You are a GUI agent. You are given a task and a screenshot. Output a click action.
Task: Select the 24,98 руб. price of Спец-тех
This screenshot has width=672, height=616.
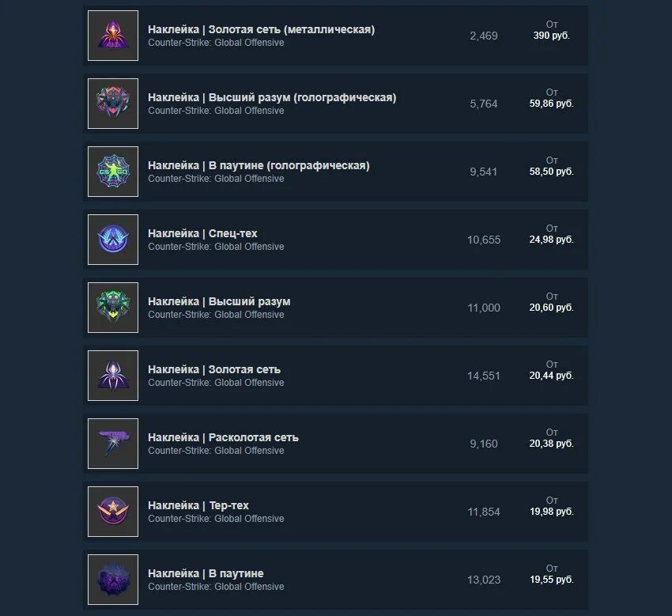552,240
